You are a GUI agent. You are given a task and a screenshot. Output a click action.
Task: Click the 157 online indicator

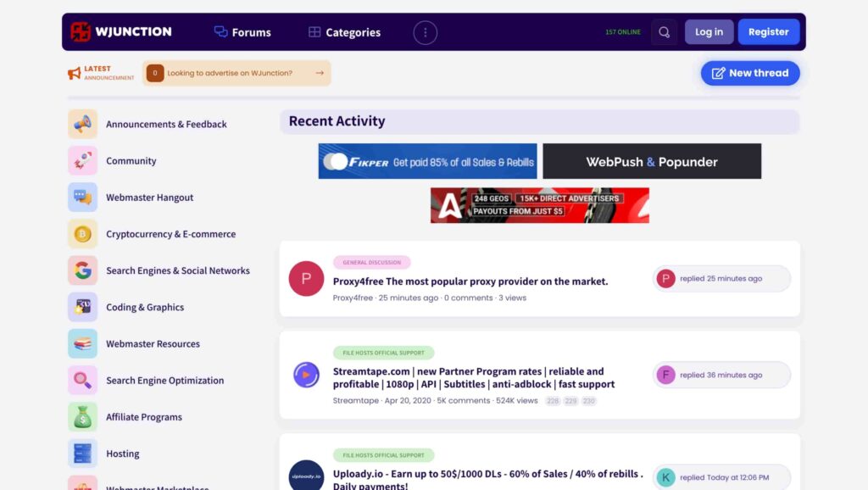(623, 32)
